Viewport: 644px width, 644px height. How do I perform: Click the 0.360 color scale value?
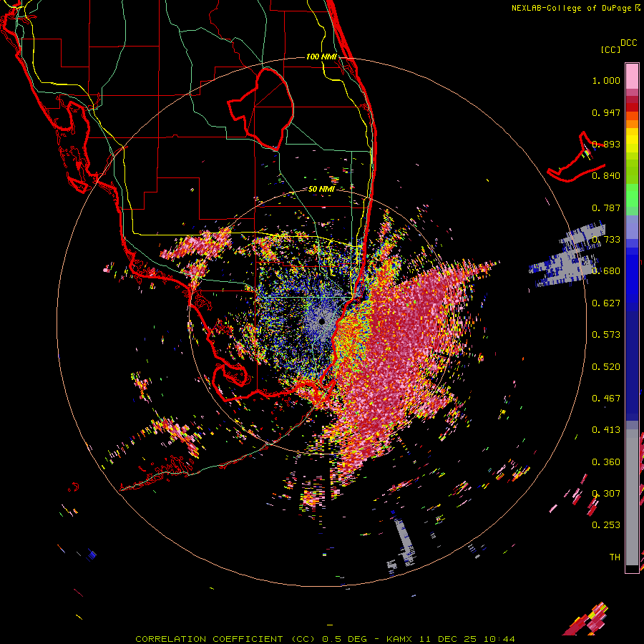606,462
